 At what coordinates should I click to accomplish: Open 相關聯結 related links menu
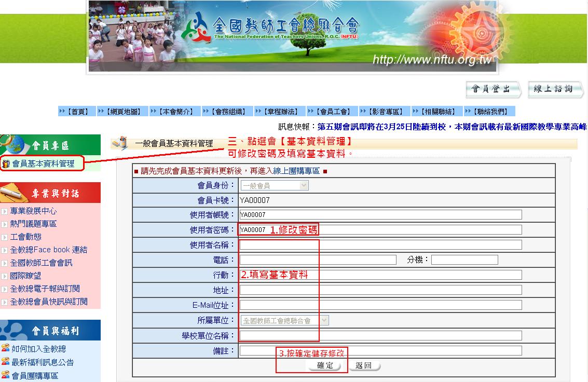coord(437,112)
